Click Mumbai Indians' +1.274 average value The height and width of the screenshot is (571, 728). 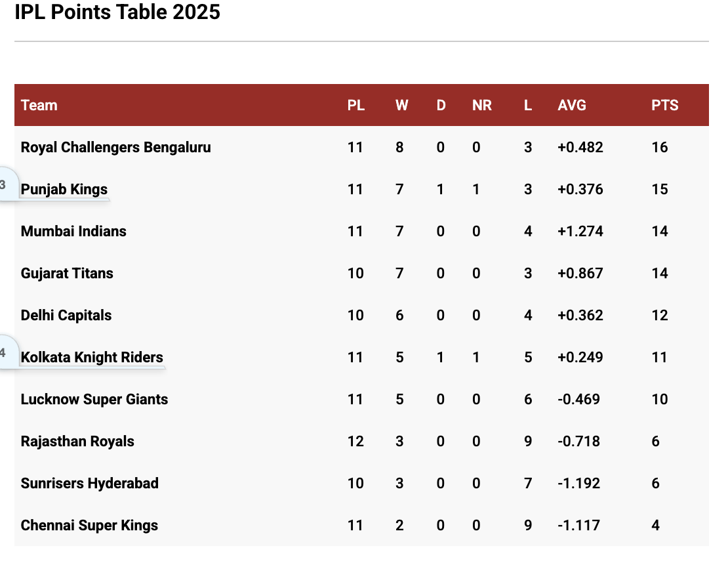tap(580, 232)
